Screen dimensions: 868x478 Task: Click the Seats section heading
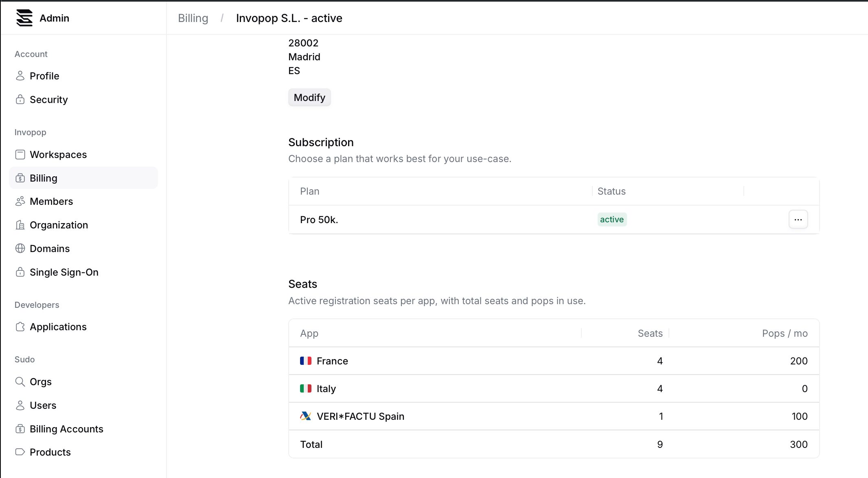pyautogui.click(x=302, y=284)
